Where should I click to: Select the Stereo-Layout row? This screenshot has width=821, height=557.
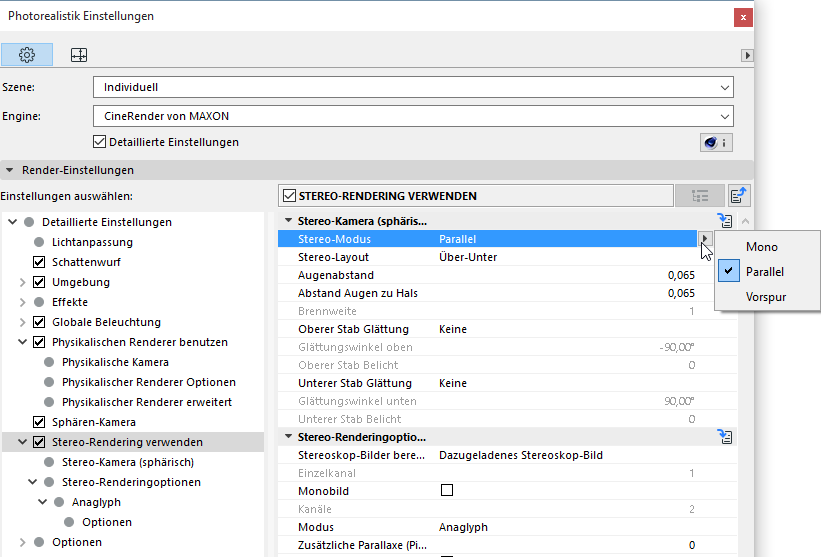point(487,257)
